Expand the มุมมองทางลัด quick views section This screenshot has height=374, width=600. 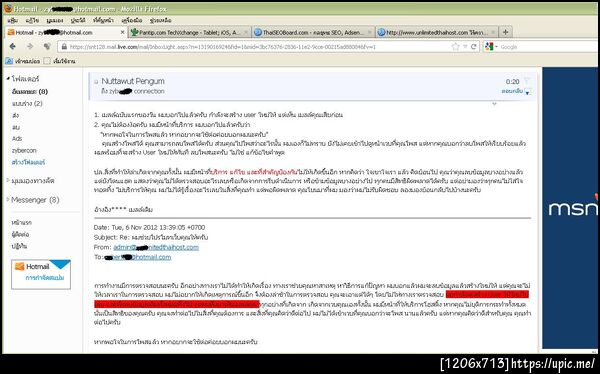tap(8, 180)
